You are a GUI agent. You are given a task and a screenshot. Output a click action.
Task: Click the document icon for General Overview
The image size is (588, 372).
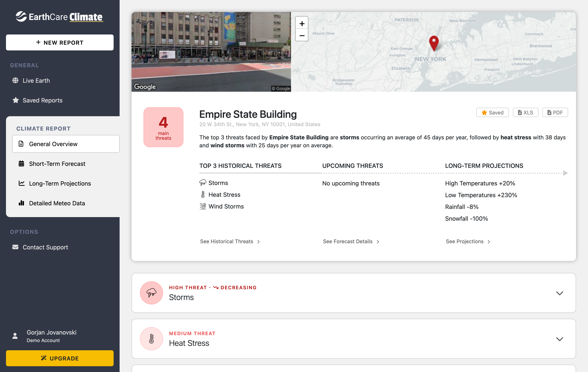pyautogui.click(x=21, y=144)
